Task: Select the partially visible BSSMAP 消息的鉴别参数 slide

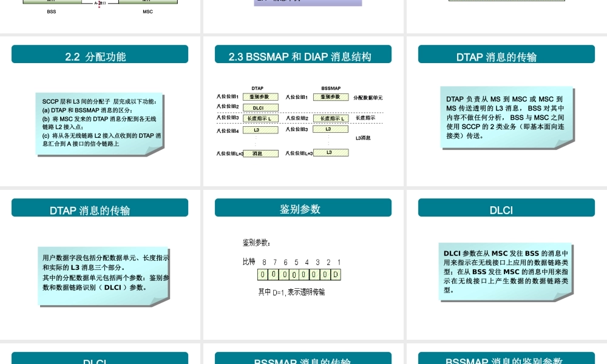Action: (507, 354)
